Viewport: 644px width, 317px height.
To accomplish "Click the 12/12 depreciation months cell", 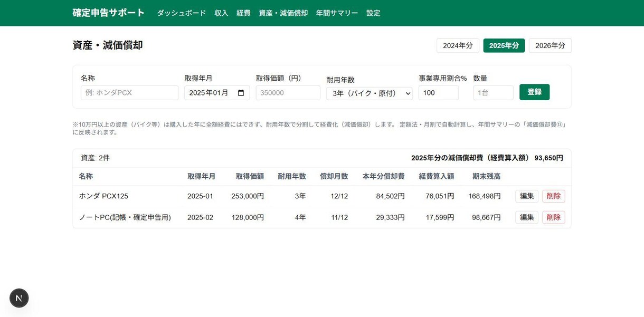I will (339, 196).
